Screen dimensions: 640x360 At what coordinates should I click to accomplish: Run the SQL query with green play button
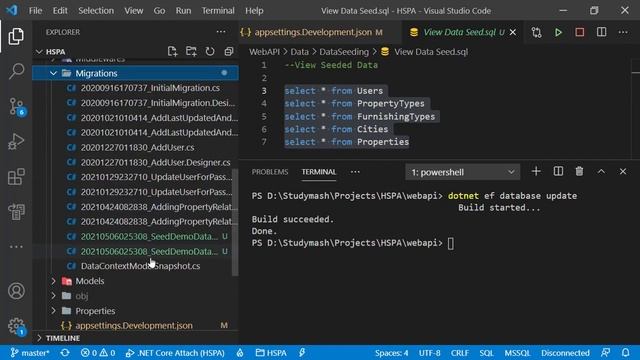point(558,32)
